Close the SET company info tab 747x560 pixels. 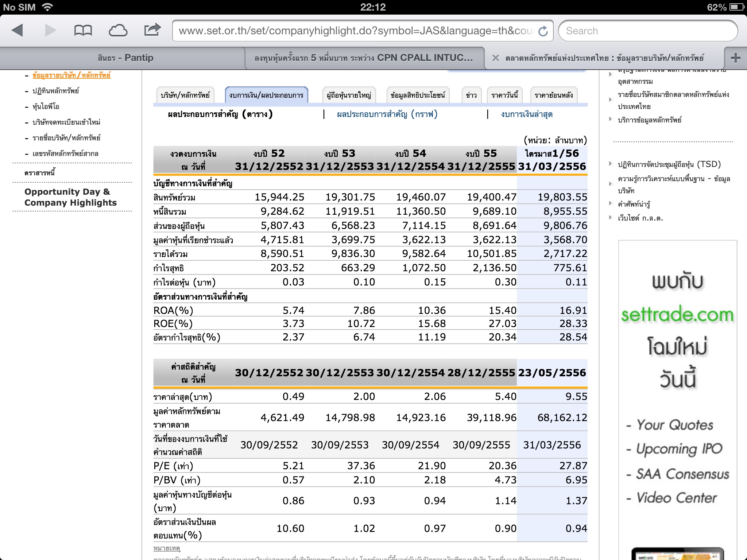tap(495, 58)
